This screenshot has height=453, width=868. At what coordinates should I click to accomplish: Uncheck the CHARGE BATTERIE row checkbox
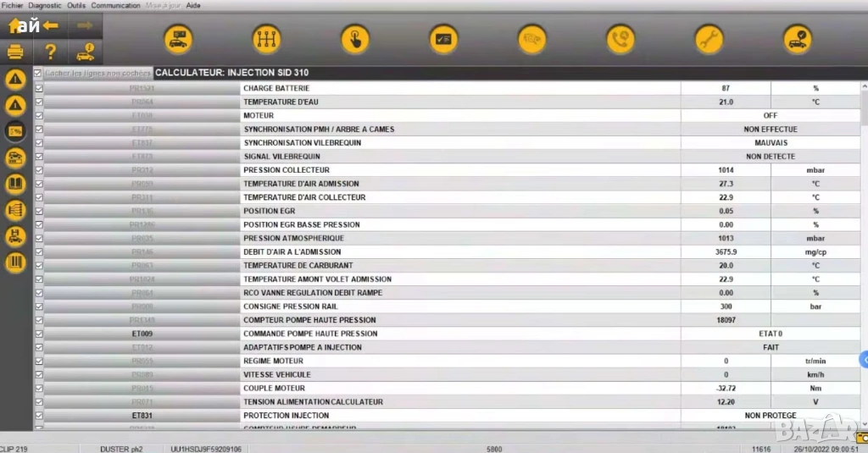[x=38, y=88]
